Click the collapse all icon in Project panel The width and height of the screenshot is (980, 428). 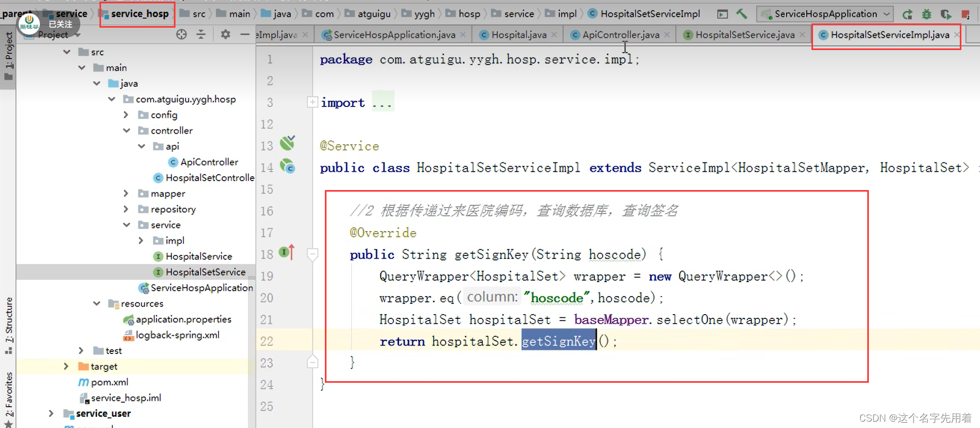(x=201, y=35)
